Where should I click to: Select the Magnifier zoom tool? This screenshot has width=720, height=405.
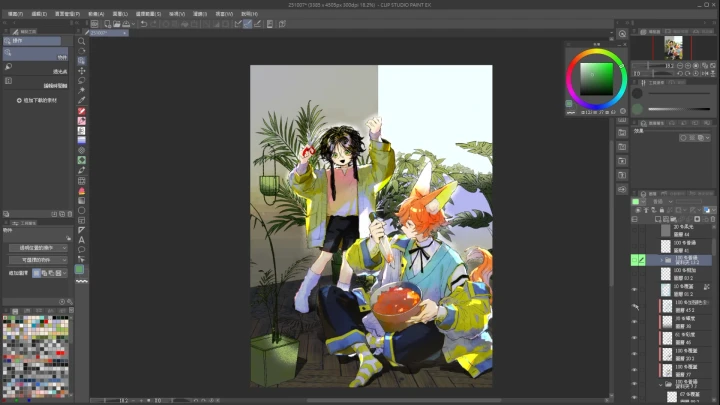coord(81,41)
